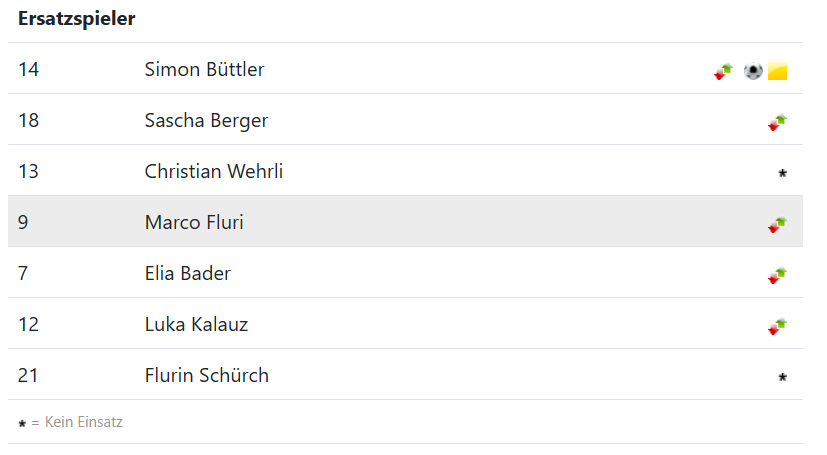Click on Christian Wehrli's name
The image size is (827, 455).
(213, 171)
